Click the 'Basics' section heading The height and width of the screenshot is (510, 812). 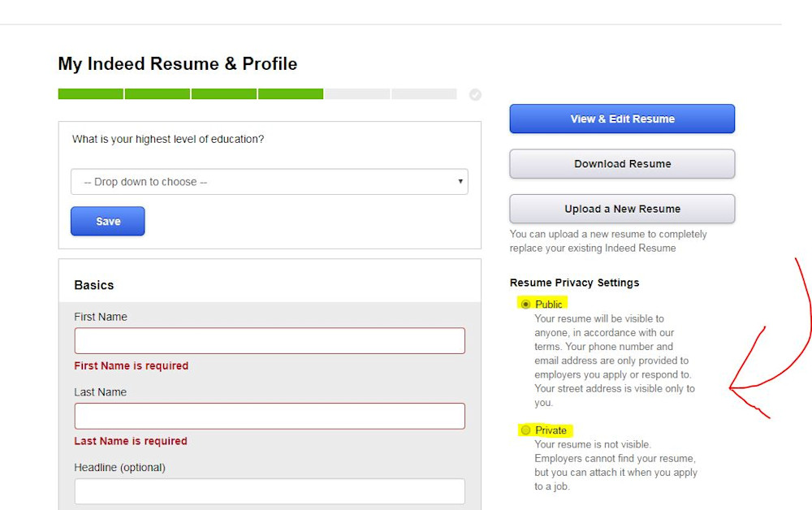(x=93, y=285)
